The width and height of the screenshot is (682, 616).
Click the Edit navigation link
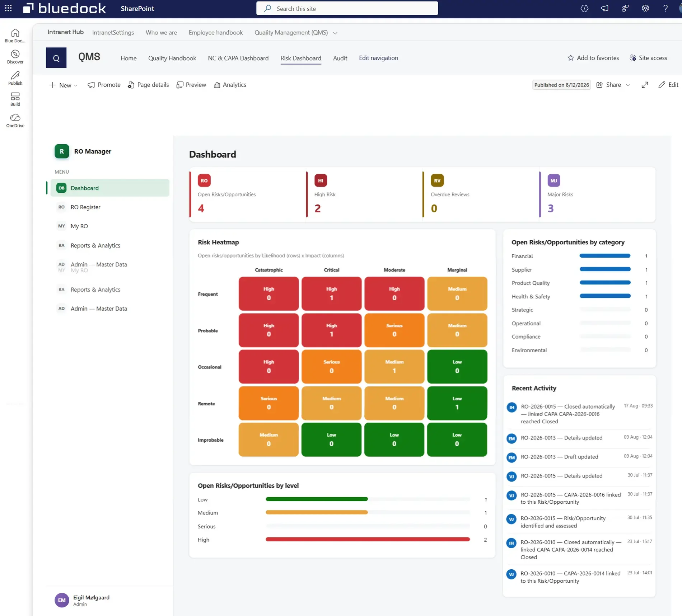(x=378, y=58)
